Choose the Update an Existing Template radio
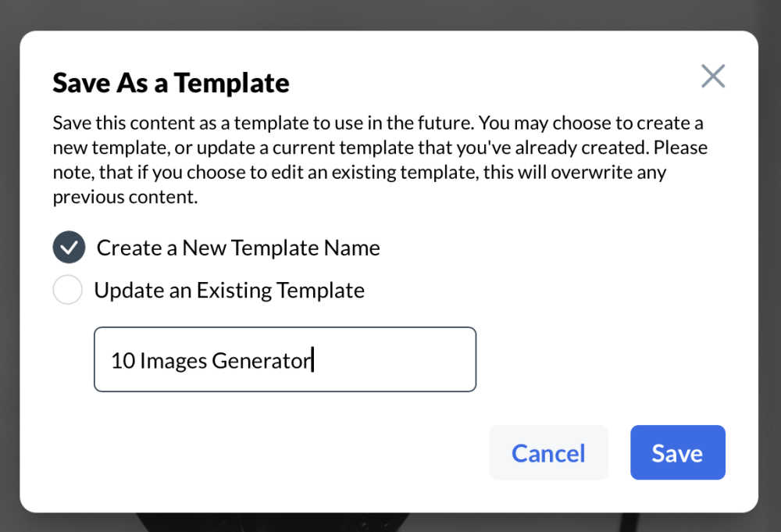Image resolution: width=781 pixels, height=532 pixels. coord(68,291)
